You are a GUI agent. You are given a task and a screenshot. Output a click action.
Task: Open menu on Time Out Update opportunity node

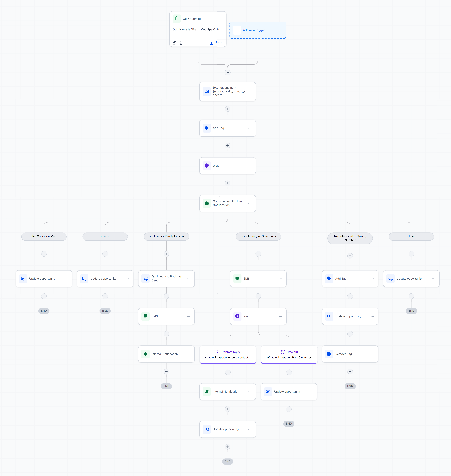127,279
